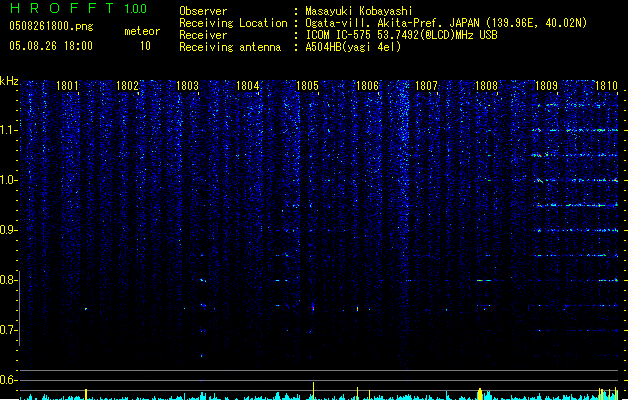This screenshot has width=629, height=400.
Task: Click the yellow intensity peak below 1808
Action: [x=480, y=394]
